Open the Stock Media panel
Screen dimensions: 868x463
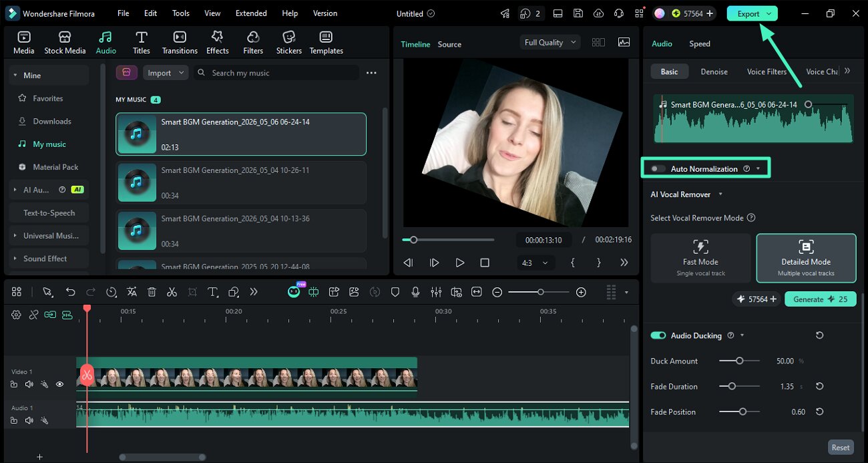click(65, 43)
